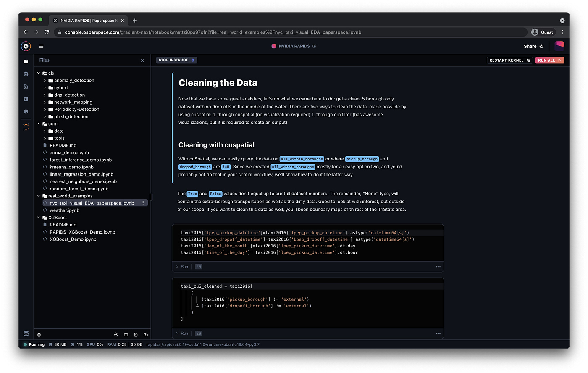The width and height of the screenshot is (588, 373).
Task: Click the RUN ALL button
Action: click(549, 60)
